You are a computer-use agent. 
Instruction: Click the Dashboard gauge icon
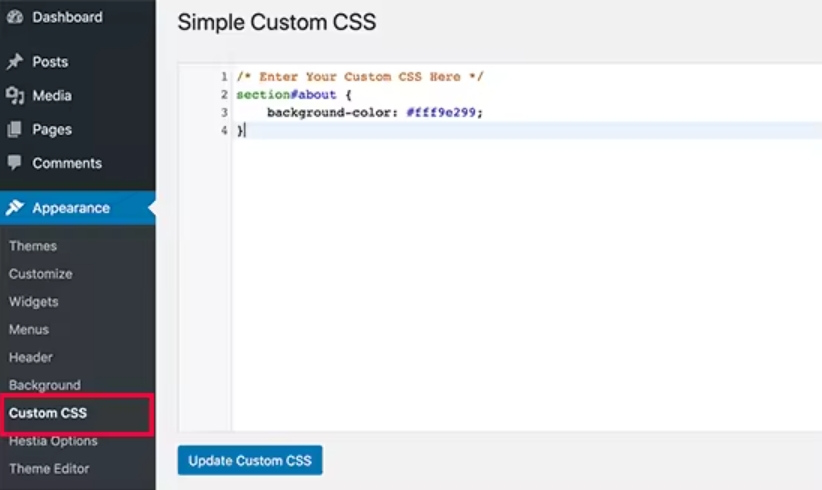coord(15,17)
